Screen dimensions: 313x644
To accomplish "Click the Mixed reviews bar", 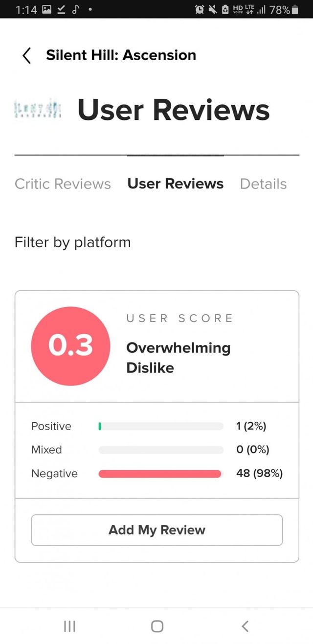I will [x=160, y=450].
